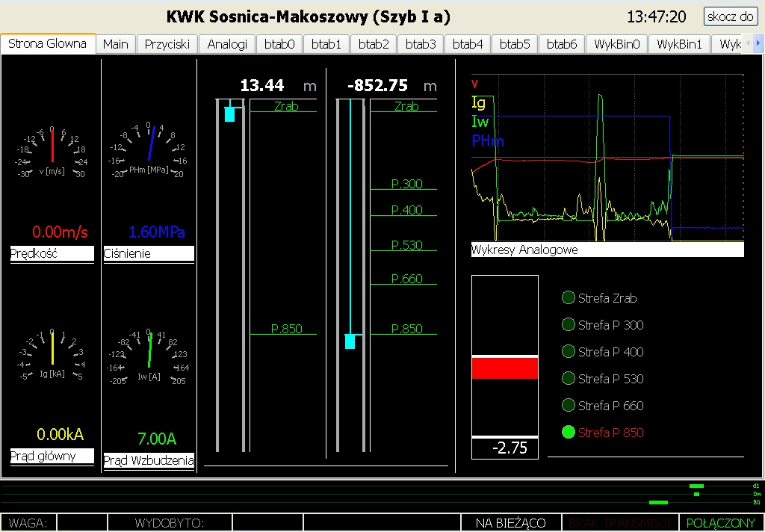Click the Zrab label beside the -852.75 m shaft
The height and width of the screenshot is (532, 765).
(x=406, y=106)
